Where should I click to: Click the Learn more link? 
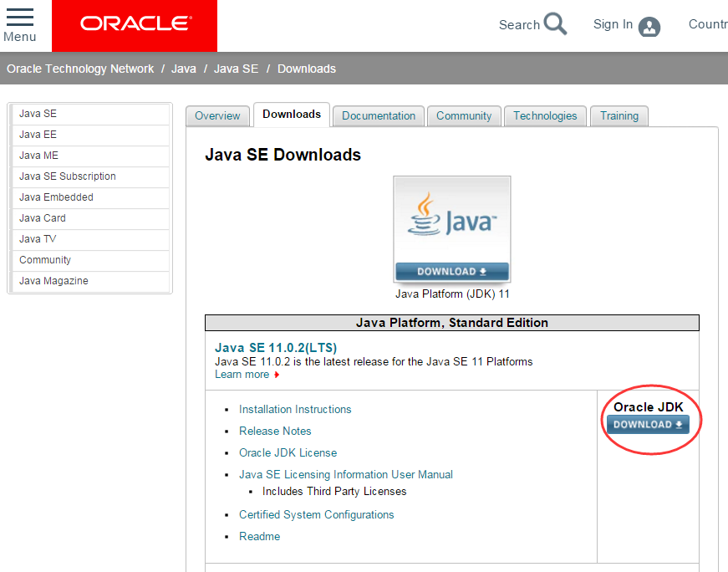tap(242, 375)
